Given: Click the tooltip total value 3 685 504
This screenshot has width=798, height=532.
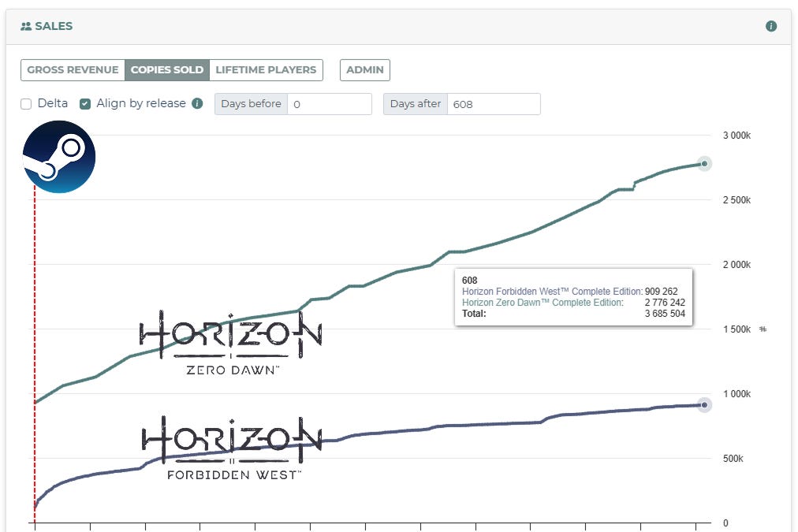Looking at the screenshot, I should click(665, 314).
